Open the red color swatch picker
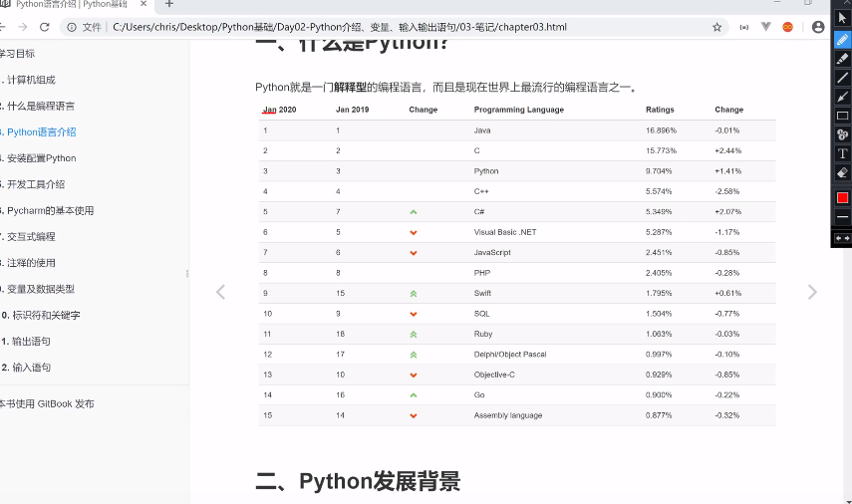852x504 pixels. 842,197
